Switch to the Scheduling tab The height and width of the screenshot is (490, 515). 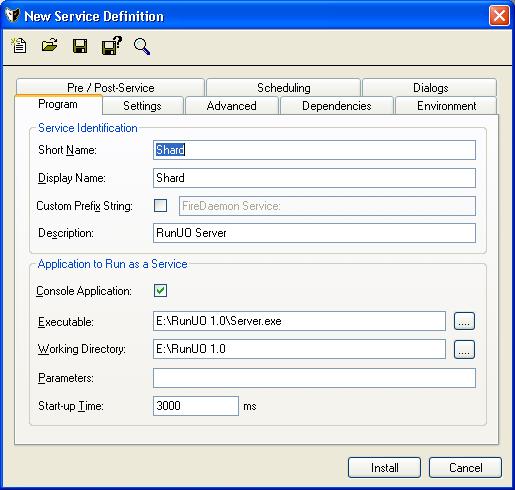(x=283, y=88)
